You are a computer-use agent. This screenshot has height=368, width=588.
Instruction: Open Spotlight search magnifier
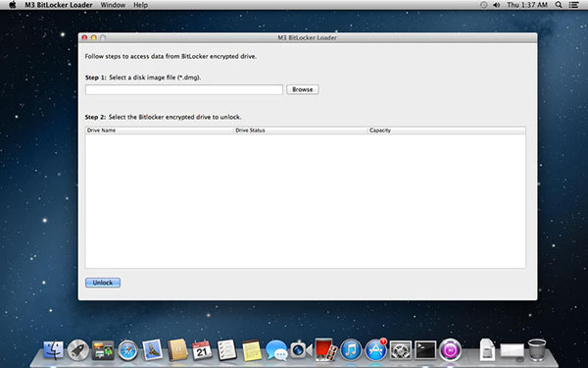pos(559,5)
